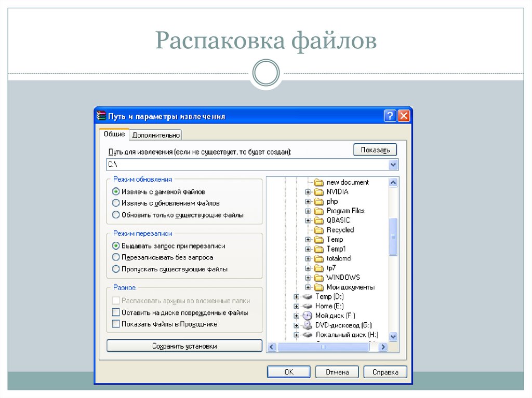Click the Temp folder icon
532x398 pixels.
point(318,239)
